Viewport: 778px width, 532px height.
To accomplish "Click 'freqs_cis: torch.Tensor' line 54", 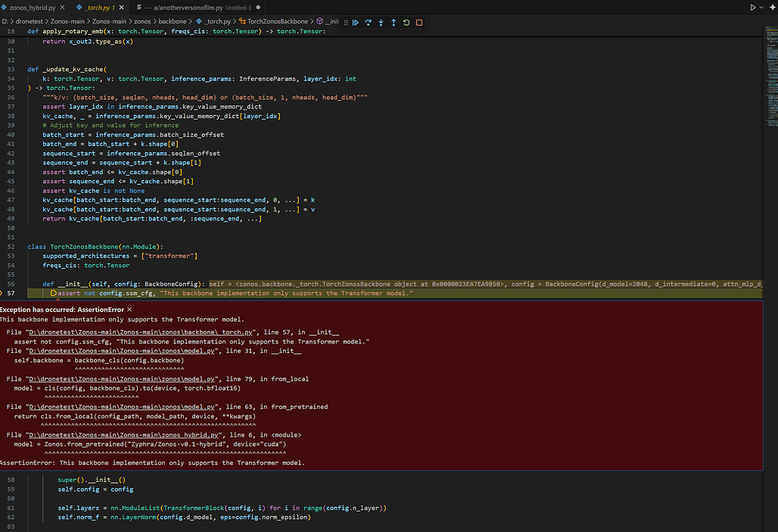I will point(86,266).
